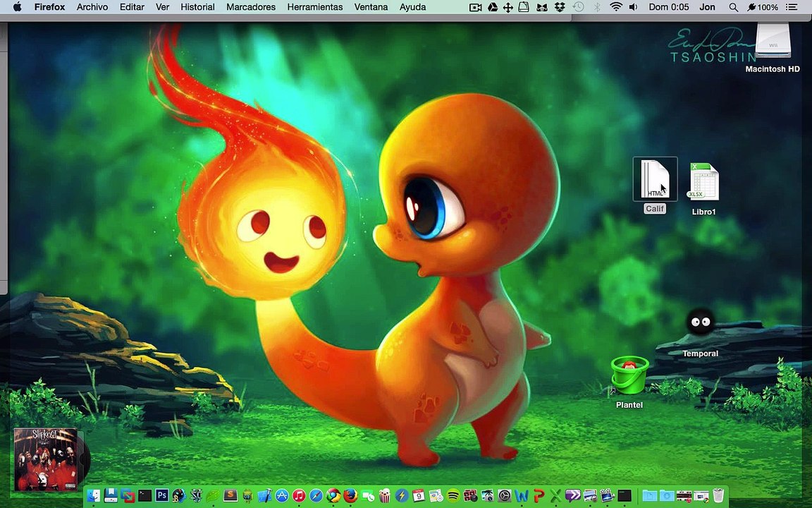This screenshot has width=812, height=508.
Task: Toggle the Wi-Fi status menu
Action: (x=616, y=7)
